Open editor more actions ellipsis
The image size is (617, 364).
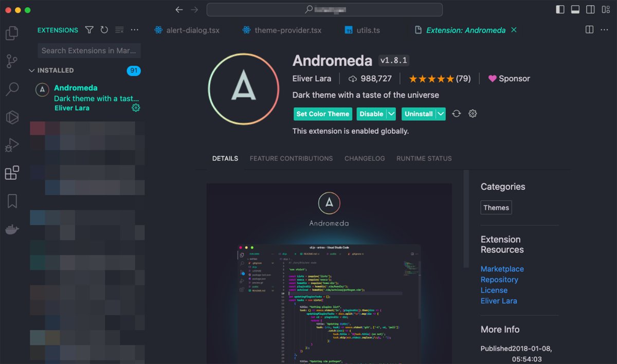[x=605, y=30]
